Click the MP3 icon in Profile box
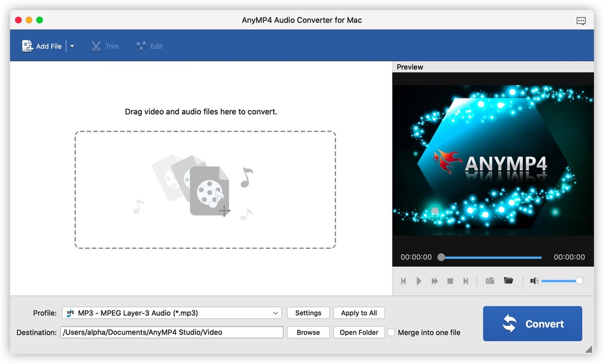This screenshot has width=604, height=364. click(x=70, y=313)
